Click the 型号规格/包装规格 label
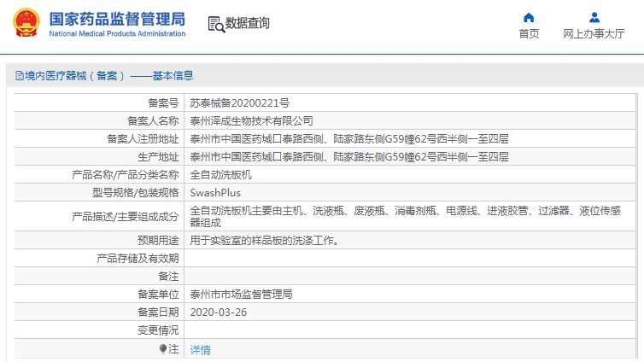Image resolution: width=644 pixels, height=362 pixels. click(136, 193)
